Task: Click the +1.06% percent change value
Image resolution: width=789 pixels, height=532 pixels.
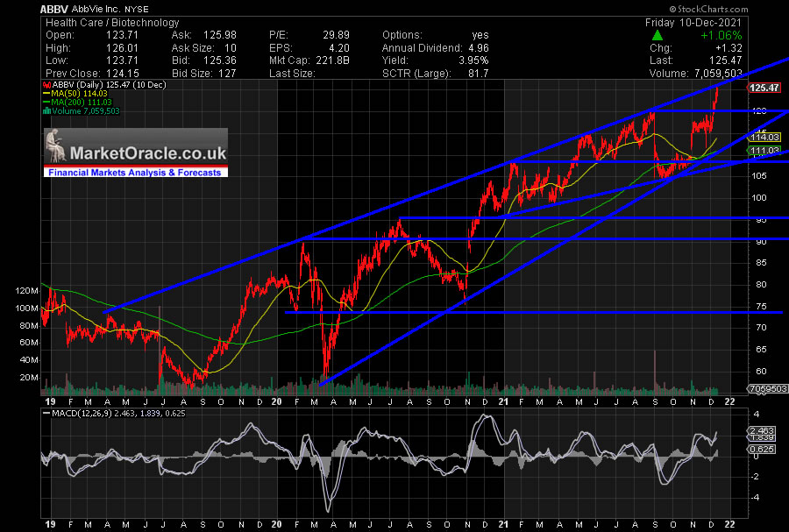Action: tap(721, 35)
